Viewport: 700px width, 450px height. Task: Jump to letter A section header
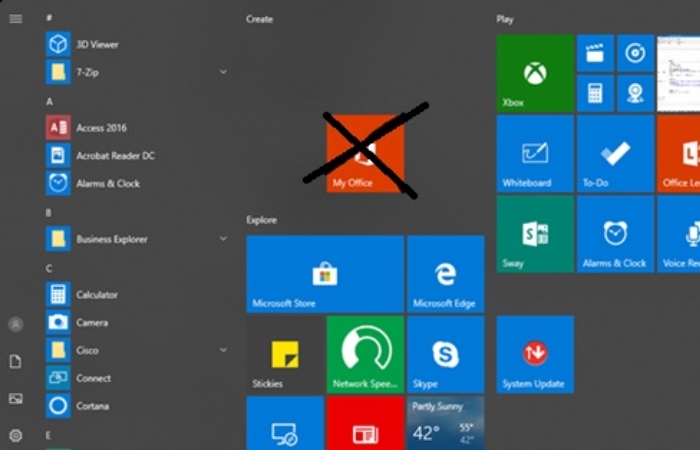point(50,102)
